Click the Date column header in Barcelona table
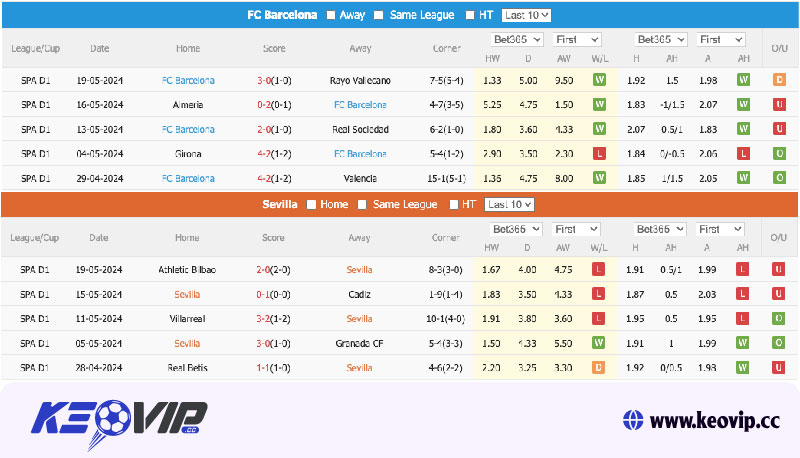800x458 pixels. 100,48
